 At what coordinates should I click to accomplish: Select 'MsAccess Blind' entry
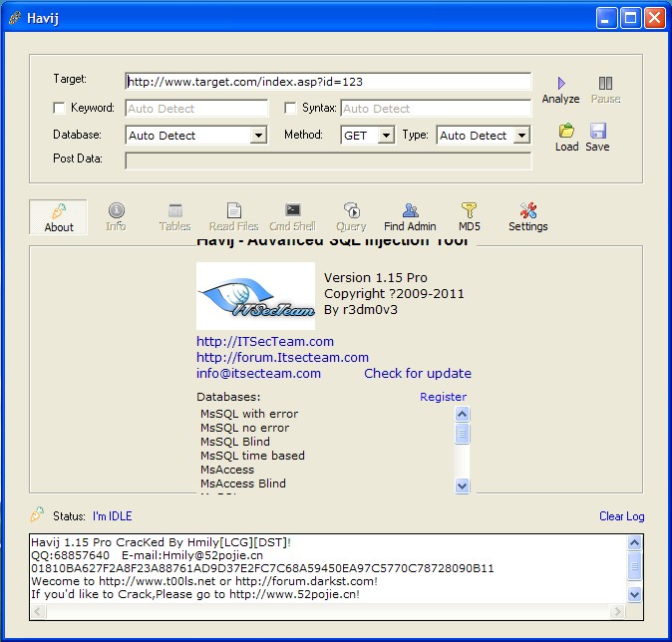(243, 483)
